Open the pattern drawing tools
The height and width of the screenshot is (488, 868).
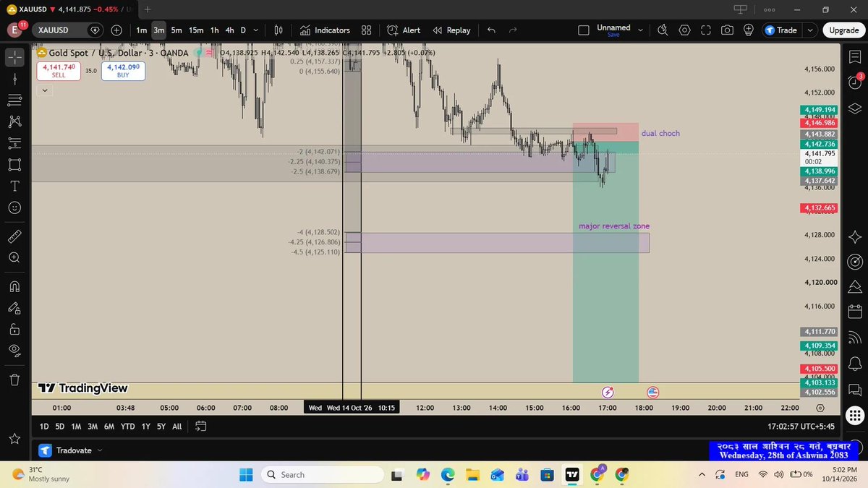[x=15, y=121]
